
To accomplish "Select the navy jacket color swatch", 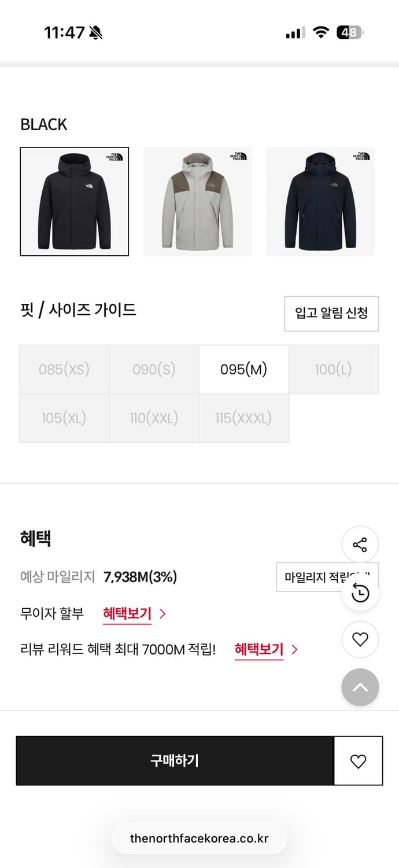I will tap(320, 201).
